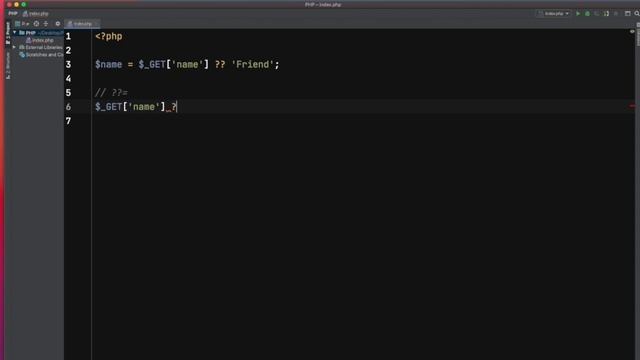640x360 pixels.
Task: Click $_GET on line 3
Action: click(152, 64)
